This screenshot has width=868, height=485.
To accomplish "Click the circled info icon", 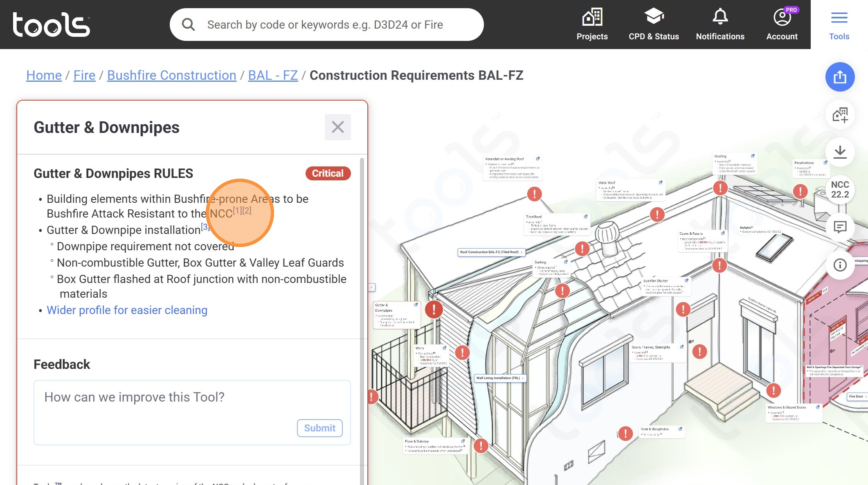I will coord(840,265).
